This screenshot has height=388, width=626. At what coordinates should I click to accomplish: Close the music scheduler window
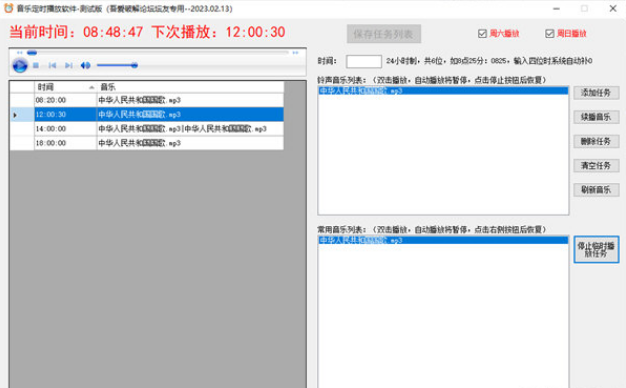(x=613, y=8)
